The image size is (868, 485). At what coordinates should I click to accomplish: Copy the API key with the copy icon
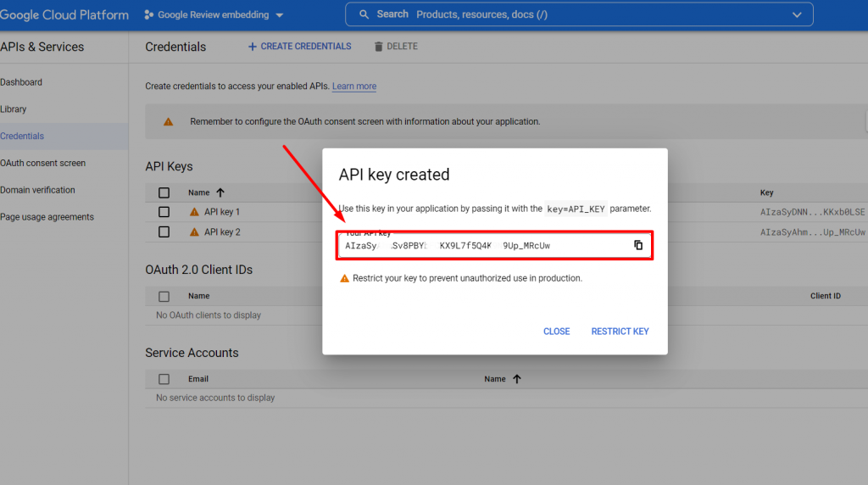638,245
